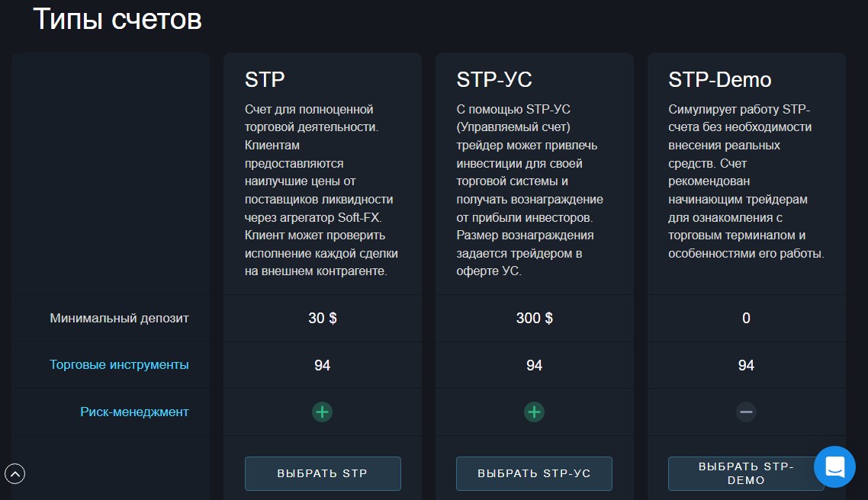The height and width of the screenshot is (500, 868).
Task: Click the grey minus icon under STP-Demo
Action: click(746, 412)
